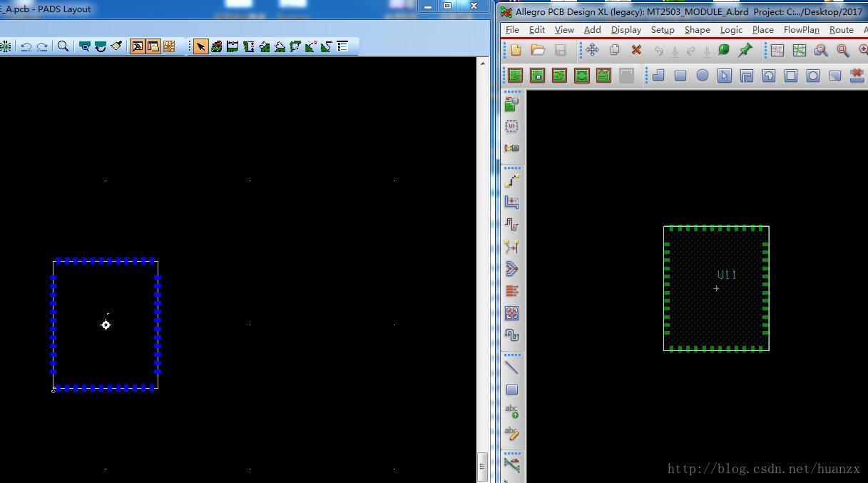Toggle the PADS design toolbar button
Viewport: 868px width, 483px height.
153,46
